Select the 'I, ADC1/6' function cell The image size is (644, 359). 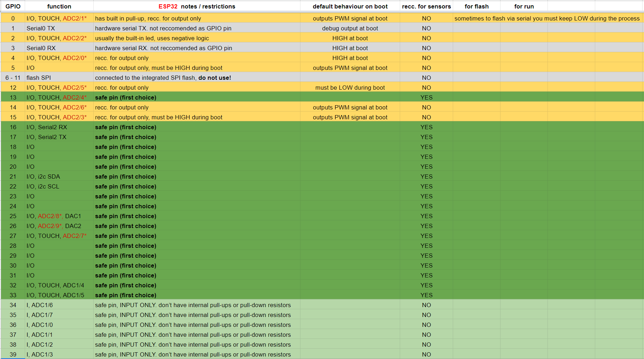tap(59, 305)
